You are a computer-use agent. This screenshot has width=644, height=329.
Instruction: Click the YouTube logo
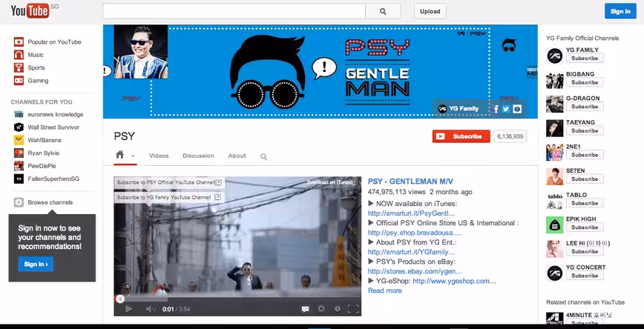(x=30, y=11)
